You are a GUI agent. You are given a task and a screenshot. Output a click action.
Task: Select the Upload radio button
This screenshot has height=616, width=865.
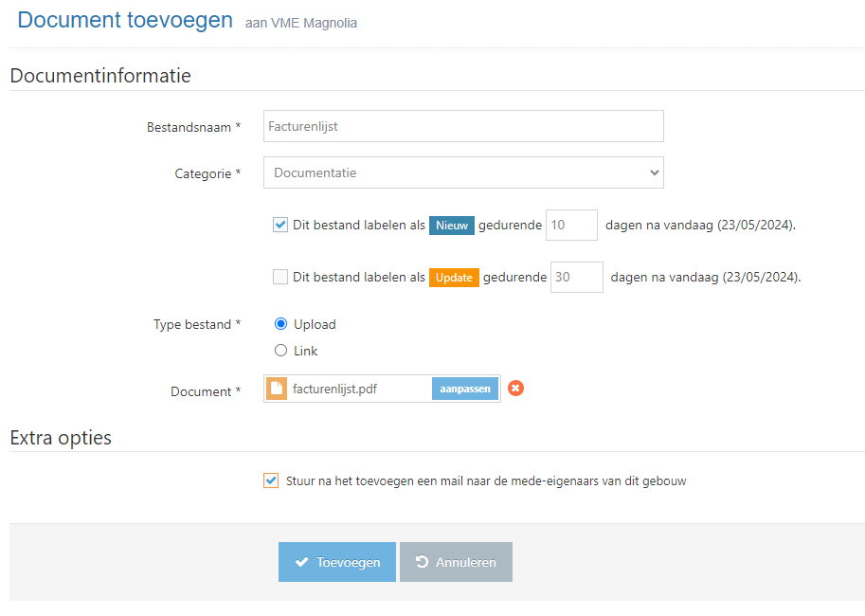[280, 324]
